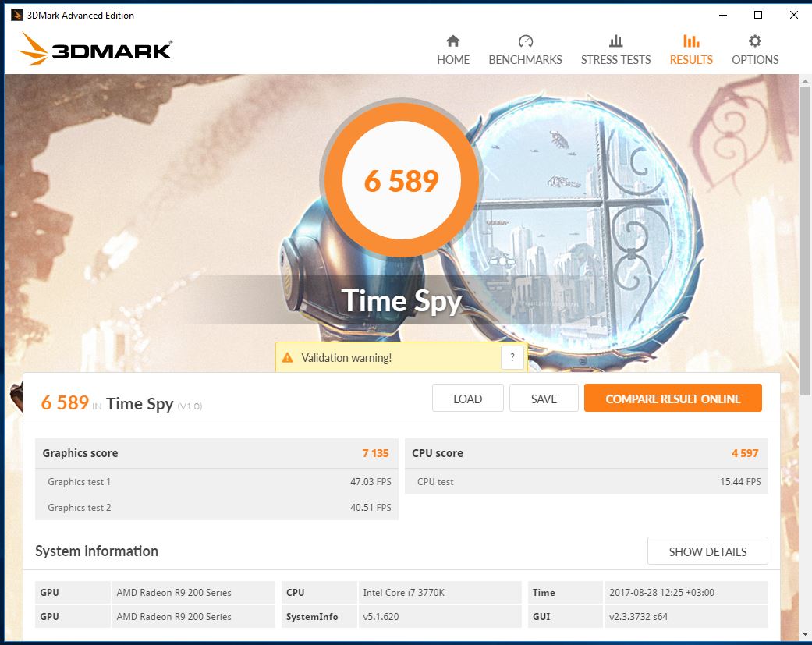Click Compare Result Online button
This screenshot has width=812, height=645.
click(672, 398)
